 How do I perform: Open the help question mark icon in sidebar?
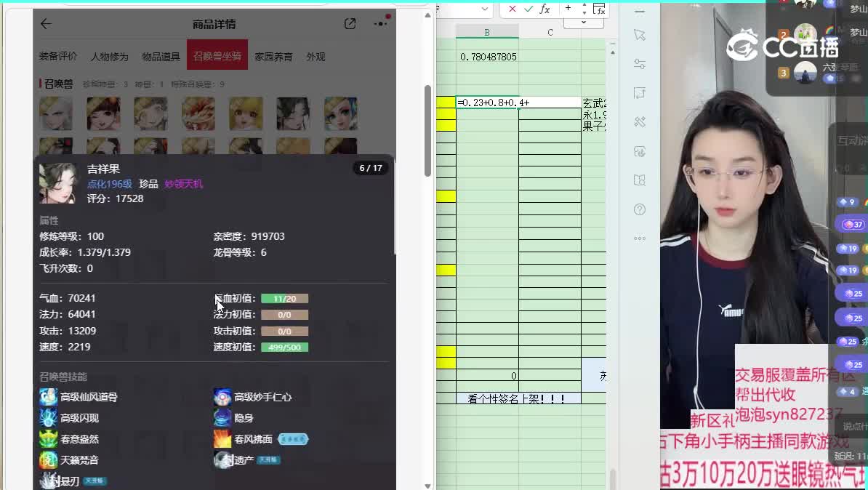[x=640, y=209]
